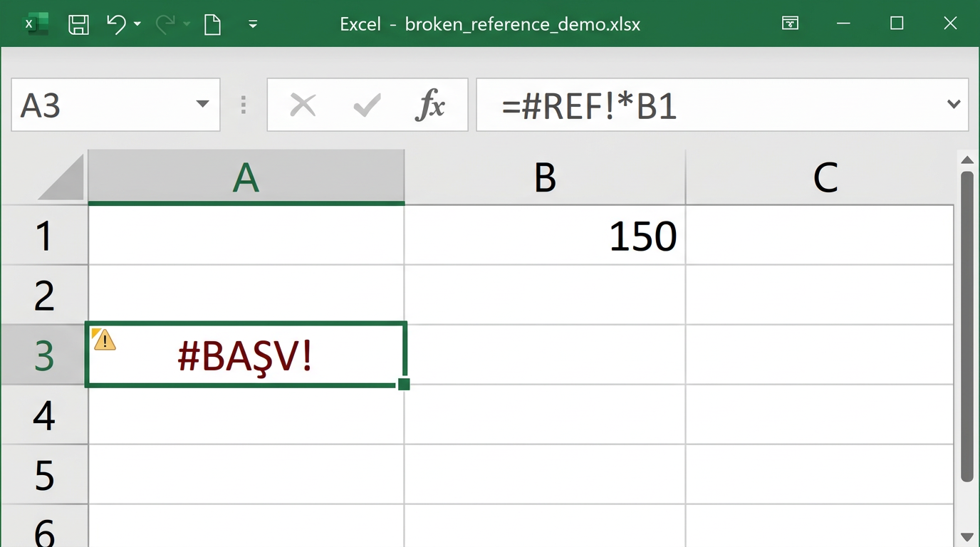The width and height of the screenshot is (980, 547).
Task: Click the New blank document icon
Action: click(212, 24)
